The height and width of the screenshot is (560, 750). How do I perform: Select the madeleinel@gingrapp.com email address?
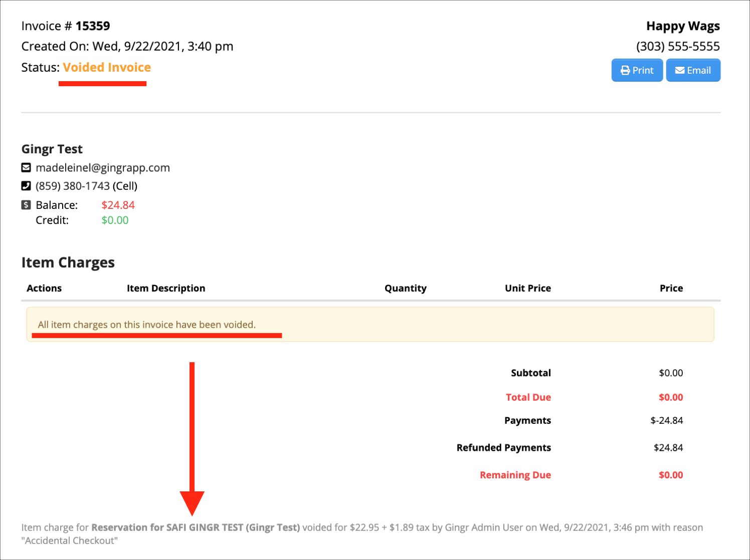pos(103,168)
